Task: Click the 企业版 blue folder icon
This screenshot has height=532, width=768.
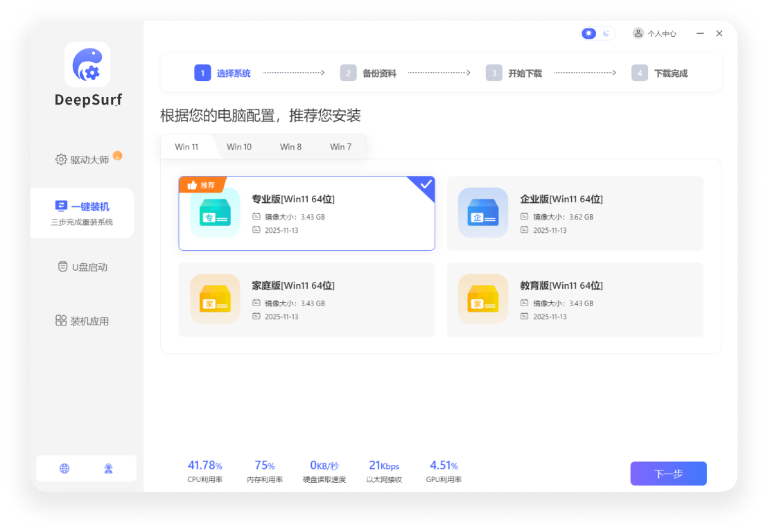Action: [482, 213]
